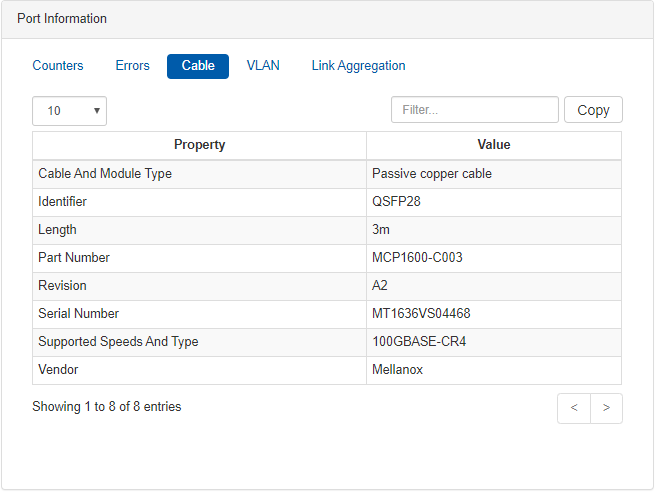
Task: Click the Serial Number value MT1636VS04468
Action: coord(421,314)
